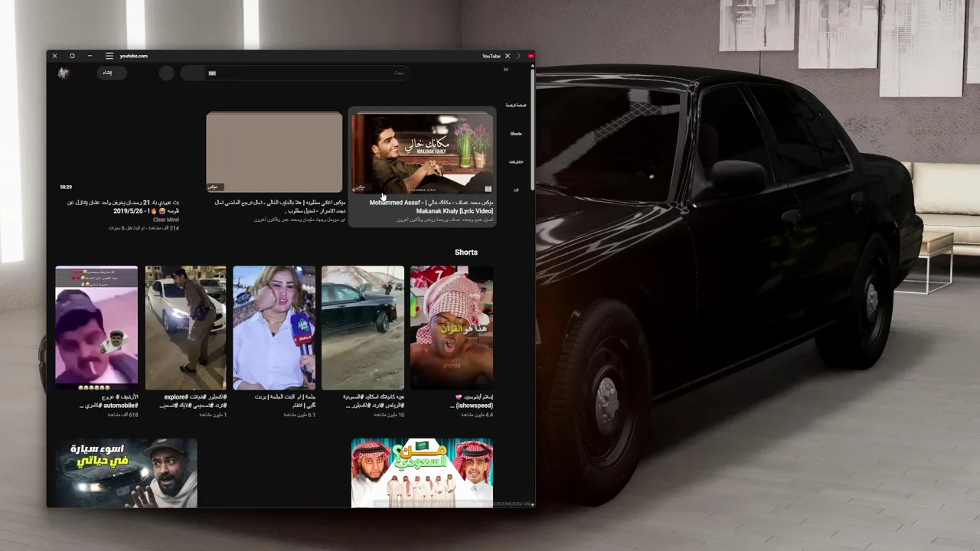Viewport: 980px width, 551px height.
Task: Click the 'Shorts' section heading
Action: (x=466, y=252)
